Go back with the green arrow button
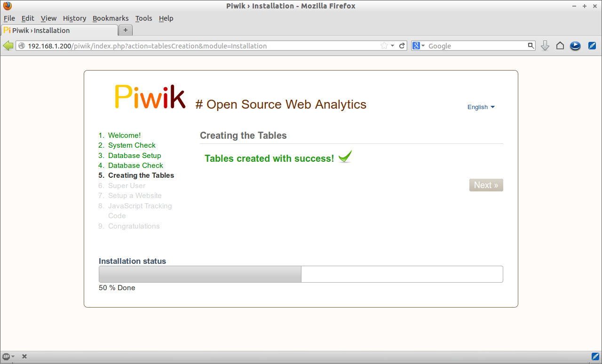This screenshot has width=602, height=364. click(8, 46)
